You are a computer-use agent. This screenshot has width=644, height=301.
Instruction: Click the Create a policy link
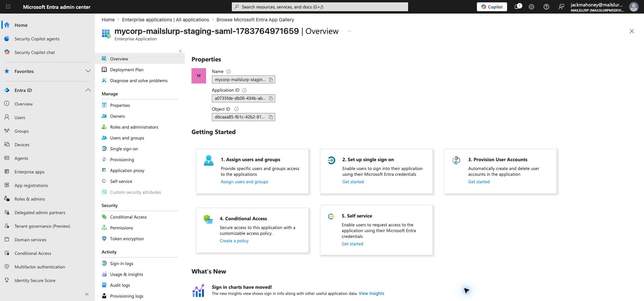(234, 241)
